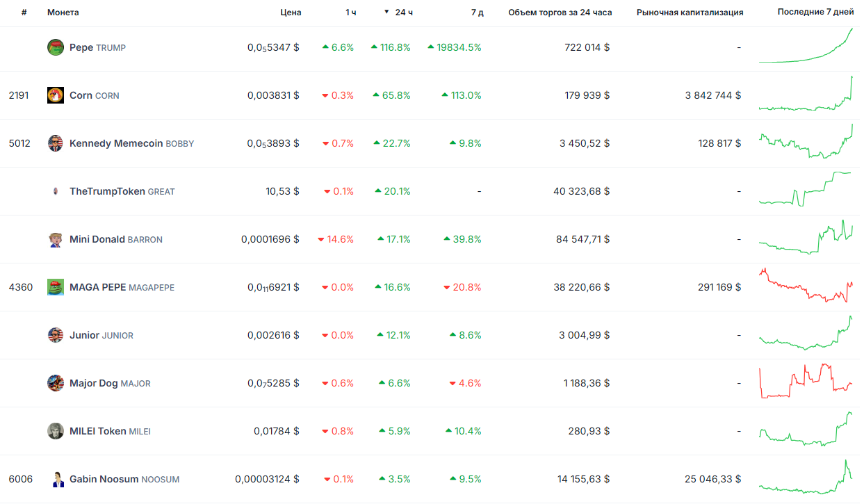Viewport: 864px width, 504px height.
Task: Open Corn 7-day sparkline chart
Action: (x=806, y=93)
